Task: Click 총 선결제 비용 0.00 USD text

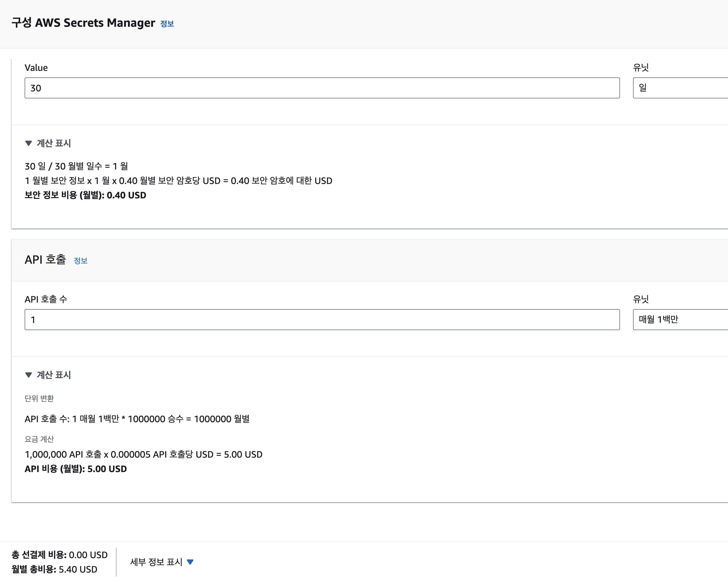Action: point(60,555)
